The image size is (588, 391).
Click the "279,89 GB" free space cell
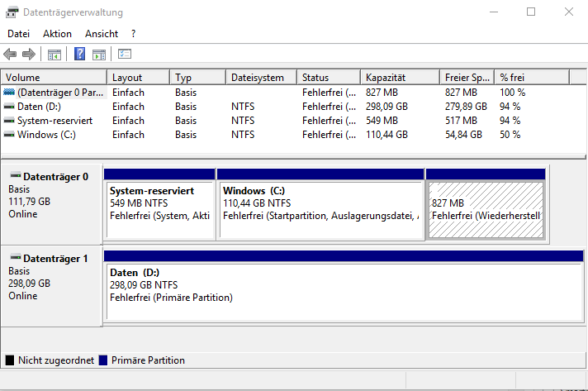466,107
